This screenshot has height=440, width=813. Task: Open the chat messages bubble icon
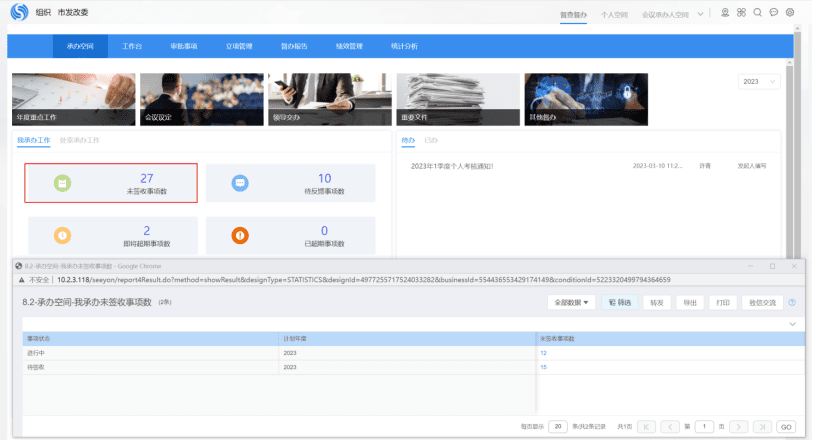tap(774, 12)
